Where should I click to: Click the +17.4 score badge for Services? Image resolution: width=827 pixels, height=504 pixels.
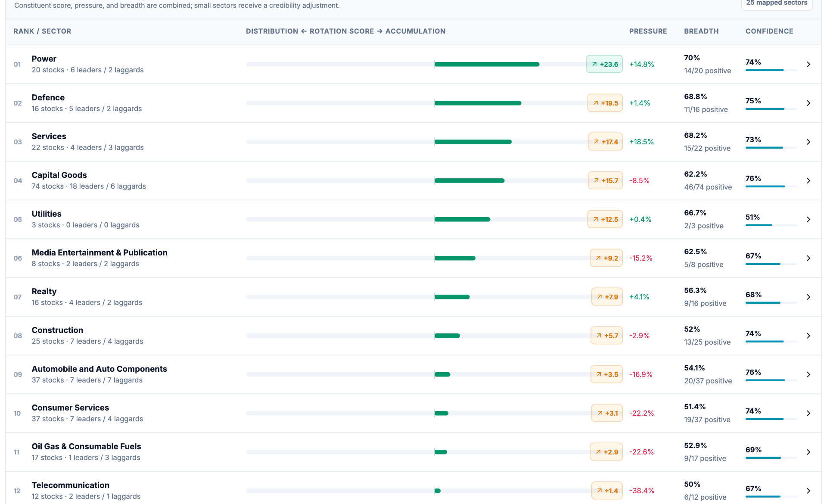(x=606, y=142)
